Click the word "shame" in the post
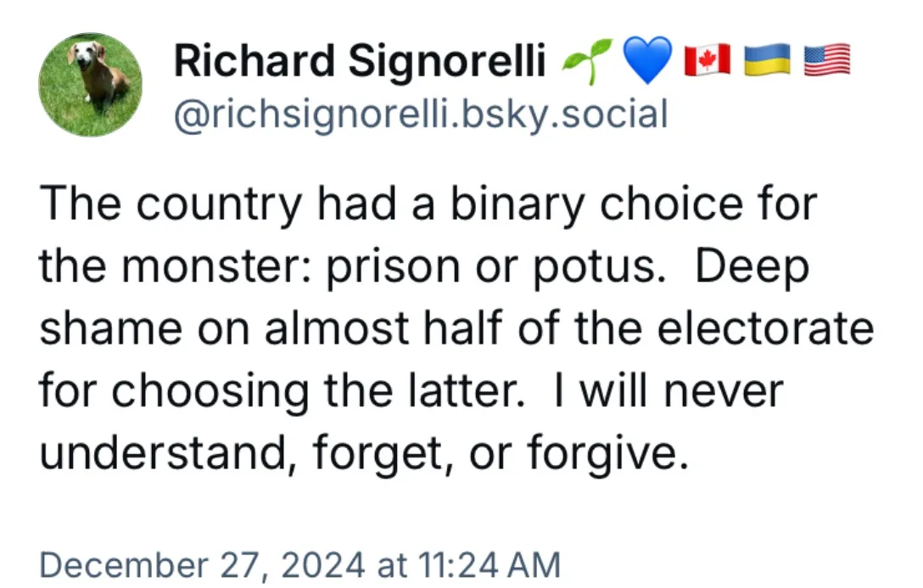Screen dimensions: 923x588 point(111,328)
